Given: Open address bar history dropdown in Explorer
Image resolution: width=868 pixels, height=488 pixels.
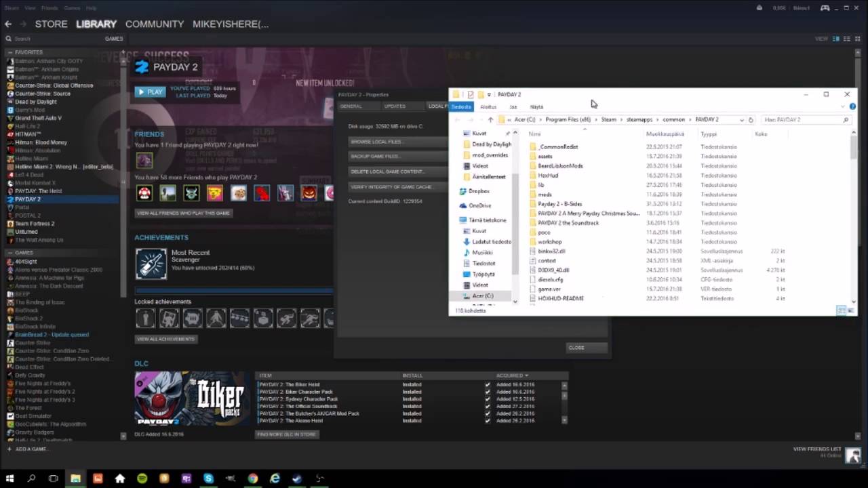Looking at the screenshot, I should [x=741, y=120].
